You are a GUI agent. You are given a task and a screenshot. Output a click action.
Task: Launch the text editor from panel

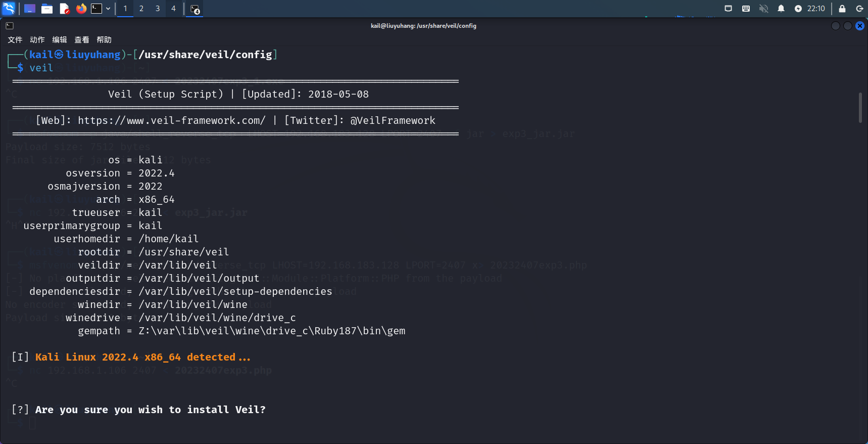coord(64,9)
